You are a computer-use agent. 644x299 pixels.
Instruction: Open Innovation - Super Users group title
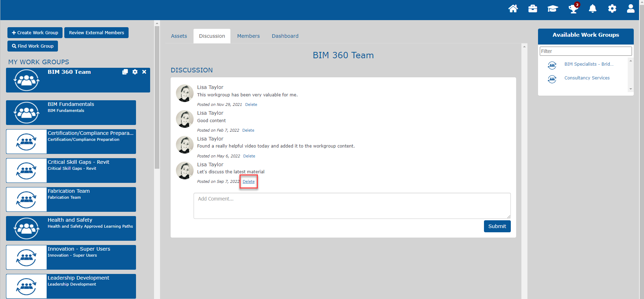coord(79,249)
